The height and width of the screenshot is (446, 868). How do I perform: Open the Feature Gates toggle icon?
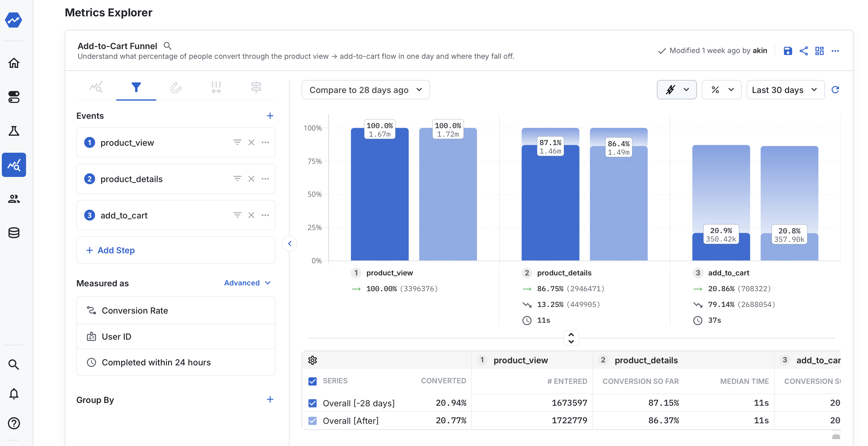tap(14, 97)
